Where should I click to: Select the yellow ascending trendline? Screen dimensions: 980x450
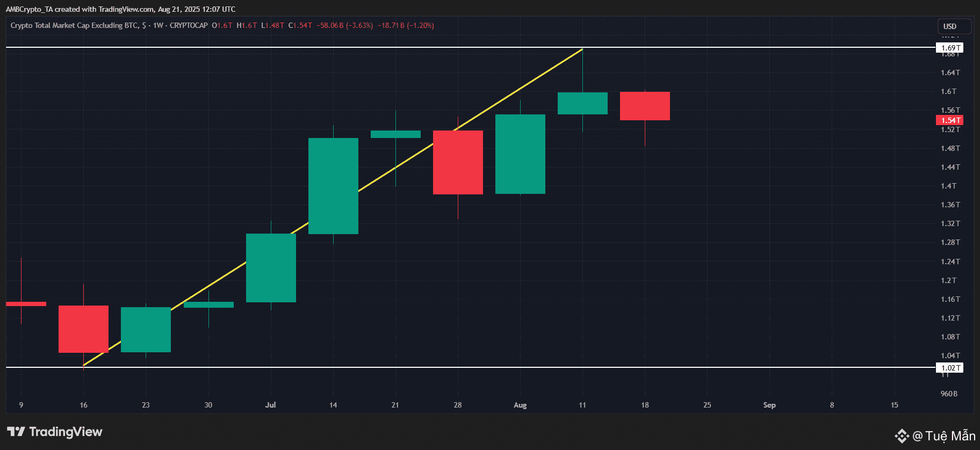(x=333, y=207)
